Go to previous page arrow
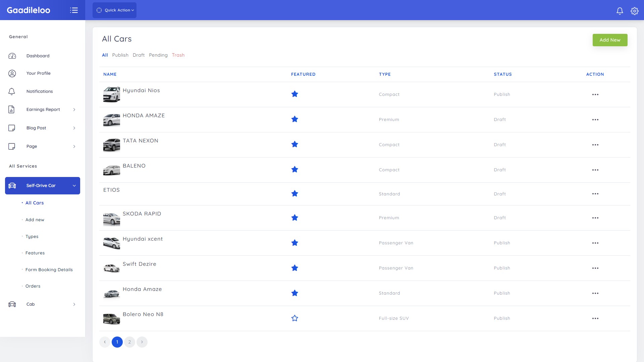The width and height of the screenshot is (644, 362). tap(105, 342)
